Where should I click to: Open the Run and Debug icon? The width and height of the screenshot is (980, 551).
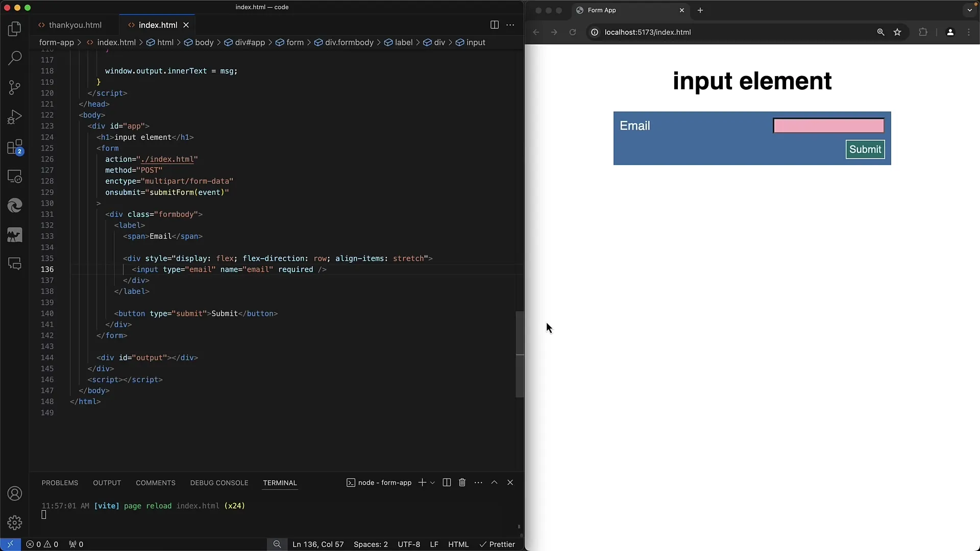(15, 117)
